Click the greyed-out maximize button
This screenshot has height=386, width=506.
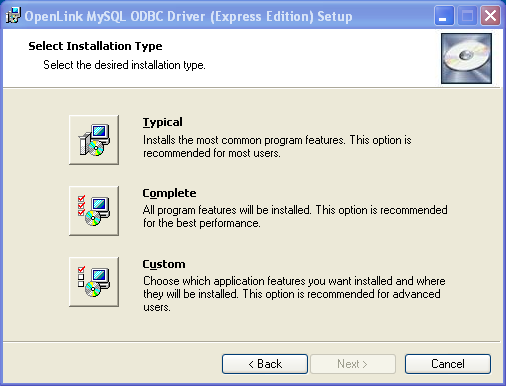pos(467,16)
